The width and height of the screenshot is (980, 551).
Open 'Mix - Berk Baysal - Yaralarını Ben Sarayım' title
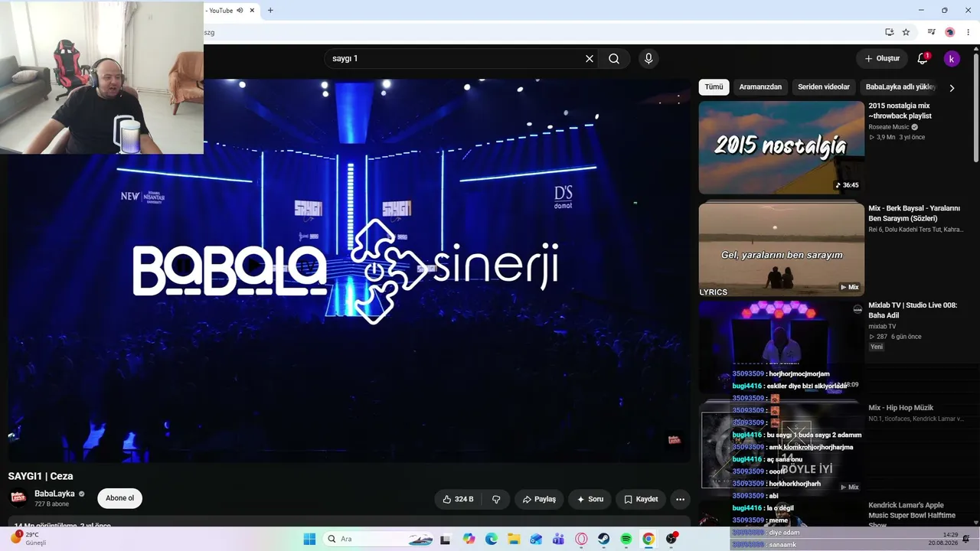[914, 214]
